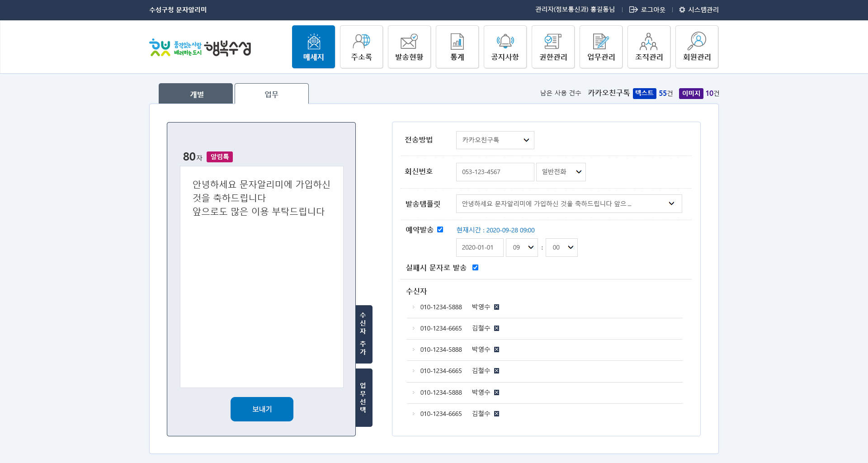Open the 통계 statistics panel
Viewport: 868px width, 463px height.
click(457, 47)
